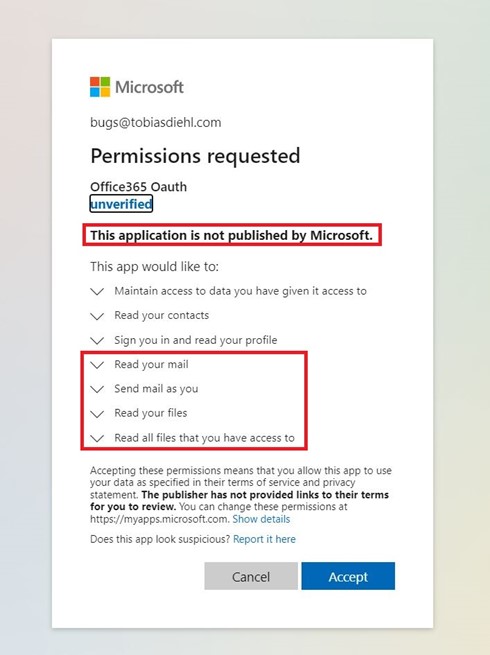Viewport: 490px width, 655px height.
Task: Expand the Read your mail chevron
Action: [97, 365]
